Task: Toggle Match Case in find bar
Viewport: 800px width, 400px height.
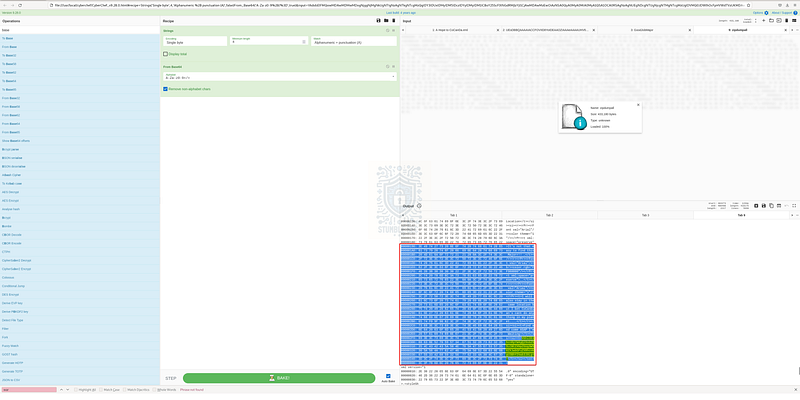Action: (x=101, y=389)
